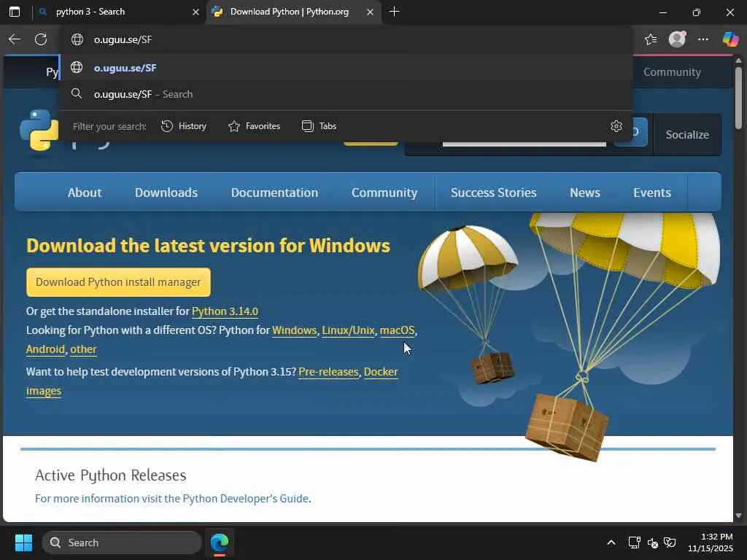Open the browser profile avatar
Viewport: 747px width, 560px height.
(x=677, y=39)
